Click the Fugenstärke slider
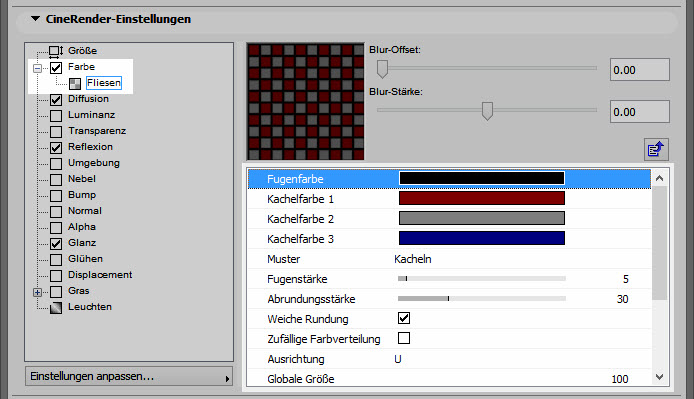694x399 pixels. [x=482, y=279]
